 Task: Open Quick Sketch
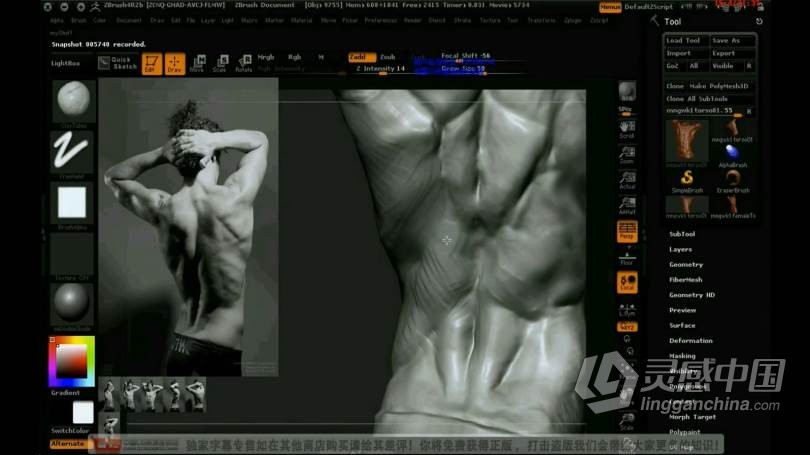(118, 63)
